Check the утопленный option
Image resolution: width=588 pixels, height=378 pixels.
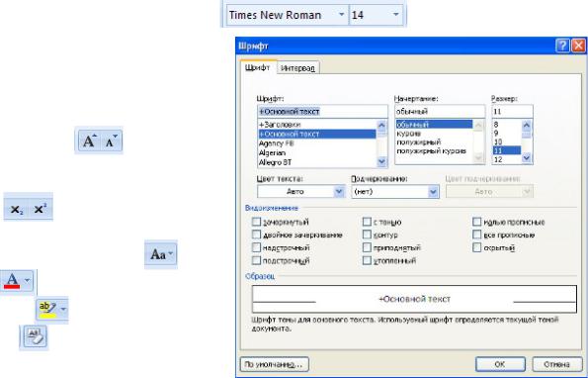click(367, 260)
